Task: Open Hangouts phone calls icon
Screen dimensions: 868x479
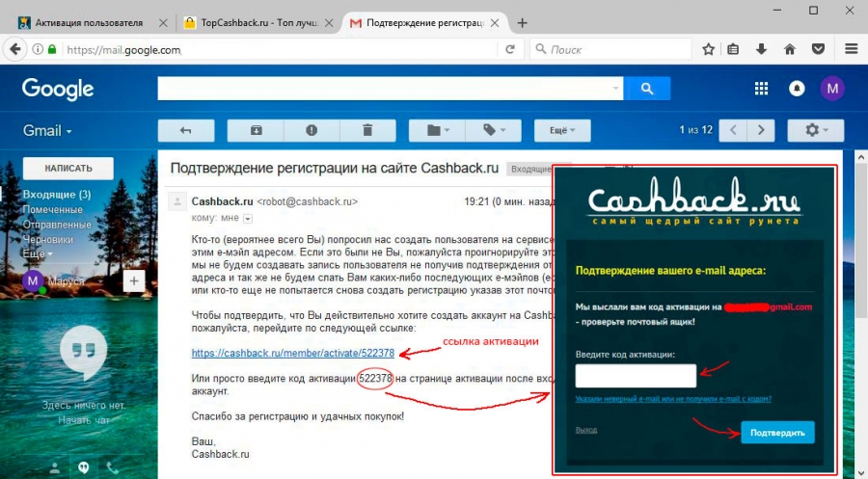Action: tap(113, 468)
